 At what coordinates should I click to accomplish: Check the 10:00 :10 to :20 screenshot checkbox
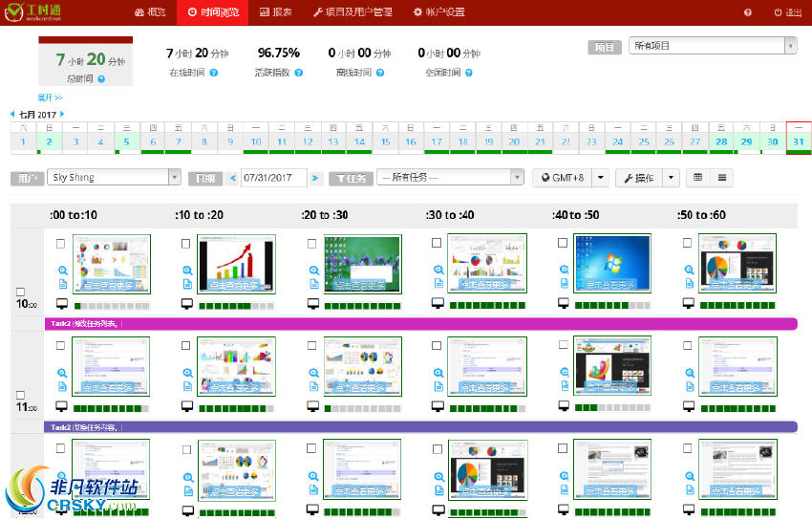point(186,244)
